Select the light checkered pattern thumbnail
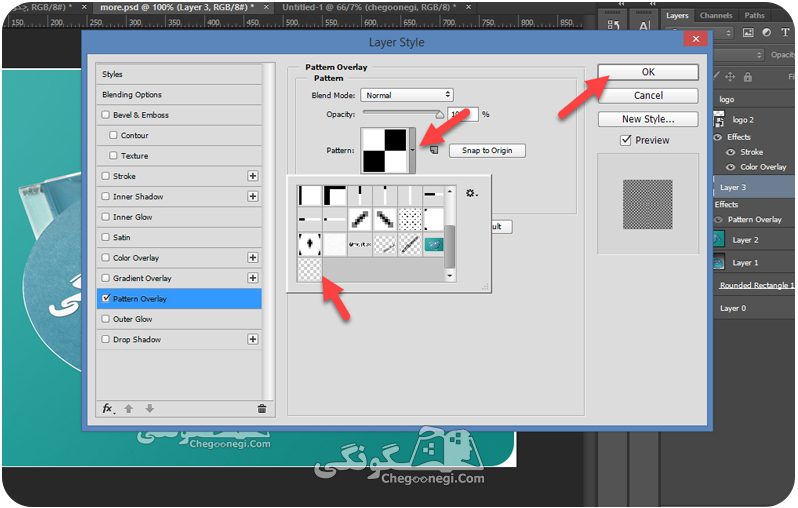The height and width of the screenshot is (508, 798). tap(309, 269)
